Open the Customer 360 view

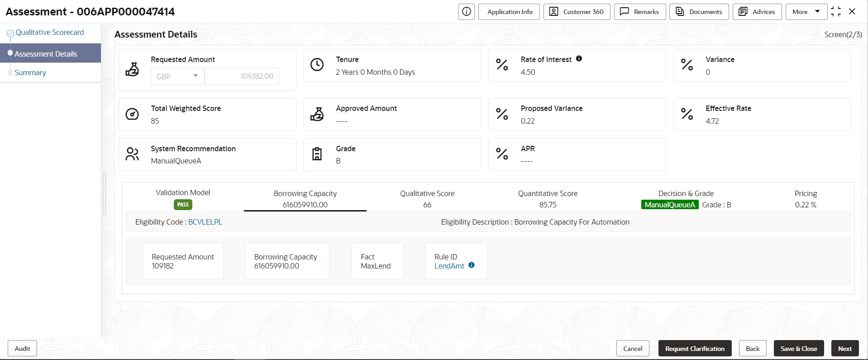pos(577,12)
